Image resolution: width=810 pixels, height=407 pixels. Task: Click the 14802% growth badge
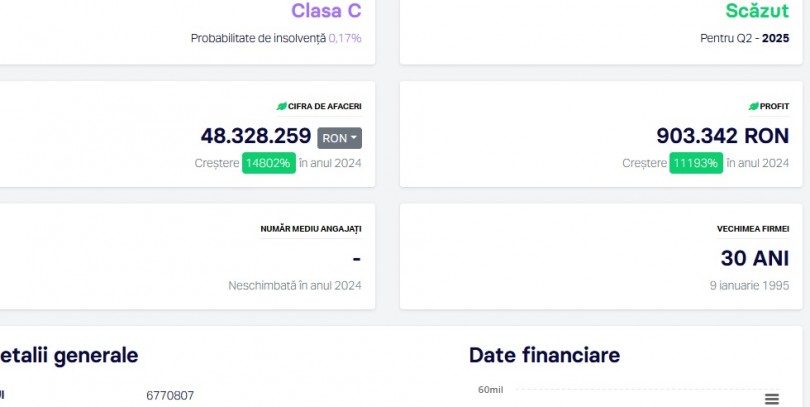pyautogui.click(x=269, y=163)
